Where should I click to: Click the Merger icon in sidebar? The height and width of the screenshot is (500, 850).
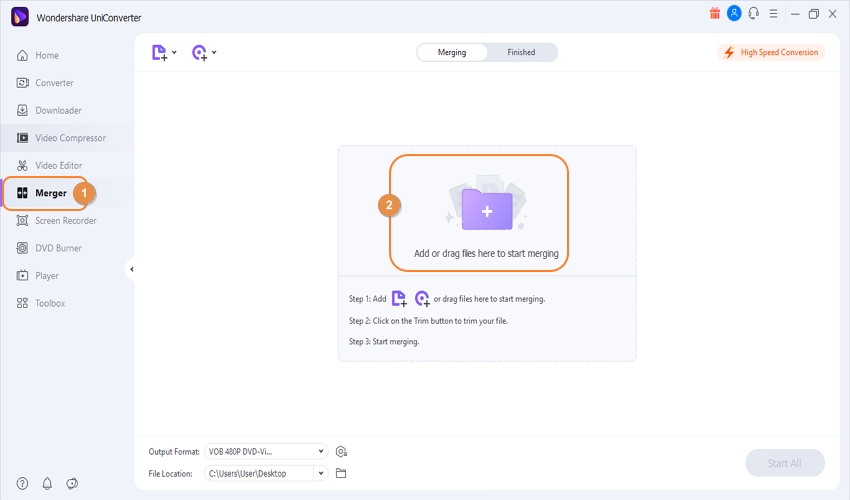coord(22,193)
